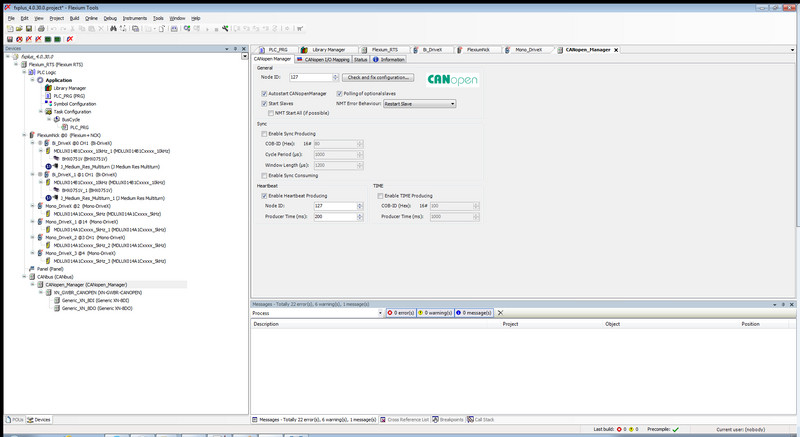Open NMT Error Behaviour dropdown

tap(452, 103)
